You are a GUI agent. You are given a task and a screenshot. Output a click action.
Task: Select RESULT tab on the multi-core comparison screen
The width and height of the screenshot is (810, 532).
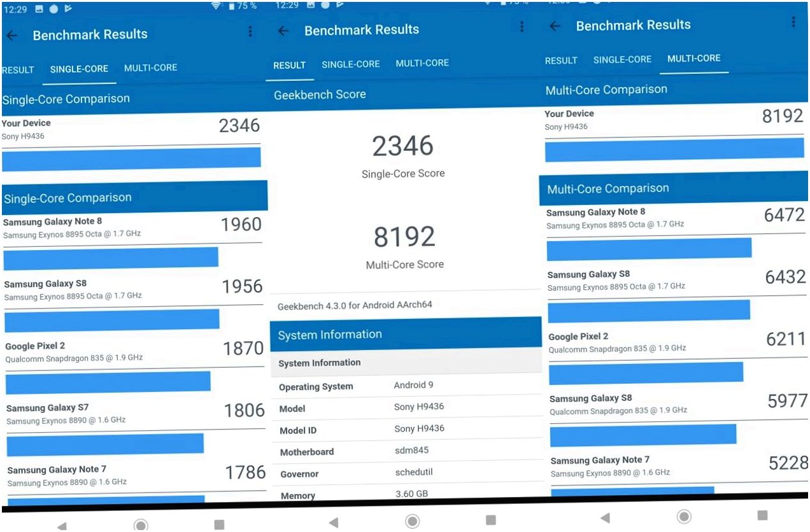pos(561,60)
